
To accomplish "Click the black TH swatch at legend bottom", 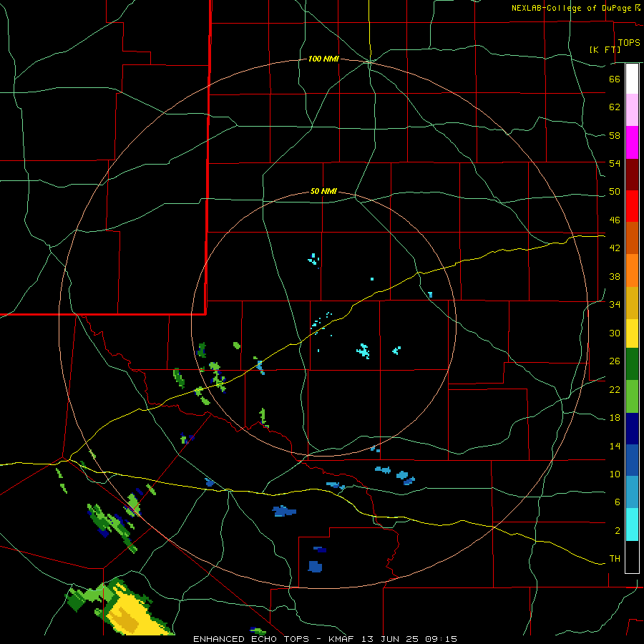I will click(632, 557).
